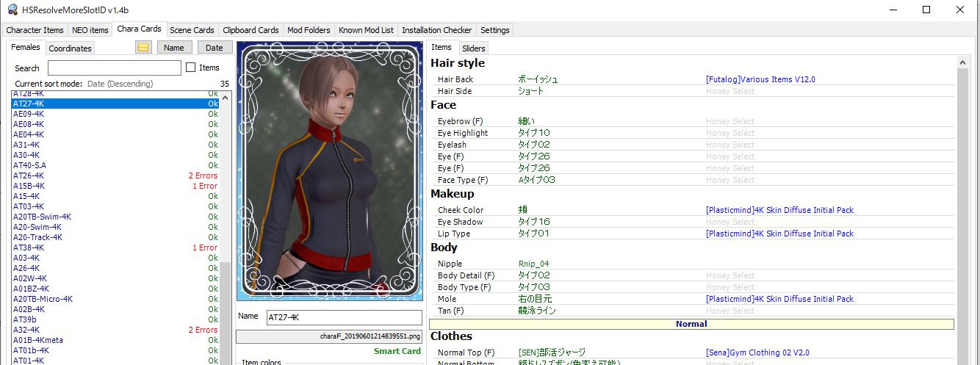The image size is (980, 365).
Task: Click the Eyebrow (F) item row
Action: tap(692, 121)
